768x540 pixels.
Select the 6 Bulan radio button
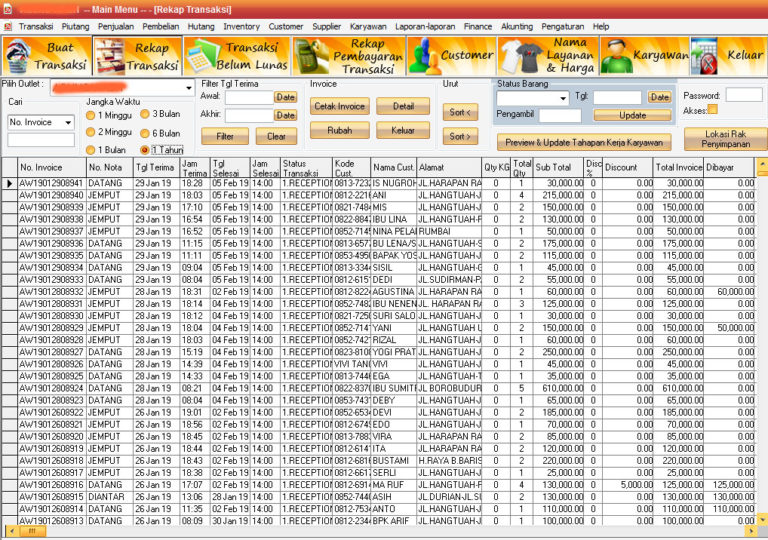pyautogui.click(x=145, y=133)
